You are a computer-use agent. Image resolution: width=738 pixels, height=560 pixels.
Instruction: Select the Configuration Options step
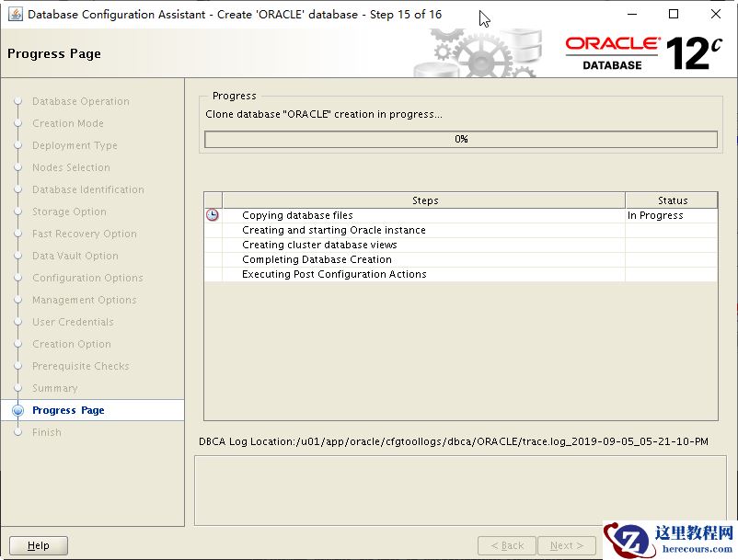[x=87, y=278]
